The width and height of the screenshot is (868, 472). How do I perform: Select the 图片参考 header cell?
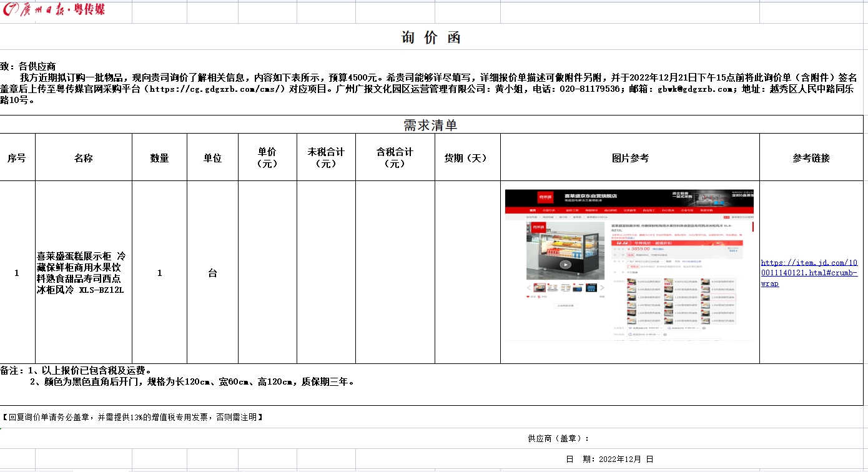[630, 158]
